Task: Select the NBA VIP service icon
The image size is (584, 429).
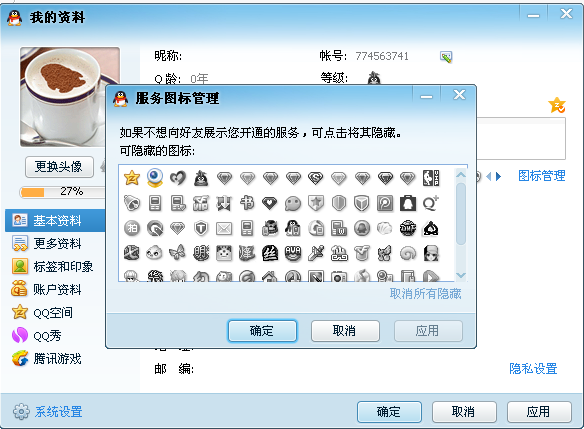Action: tap(431, 178)
